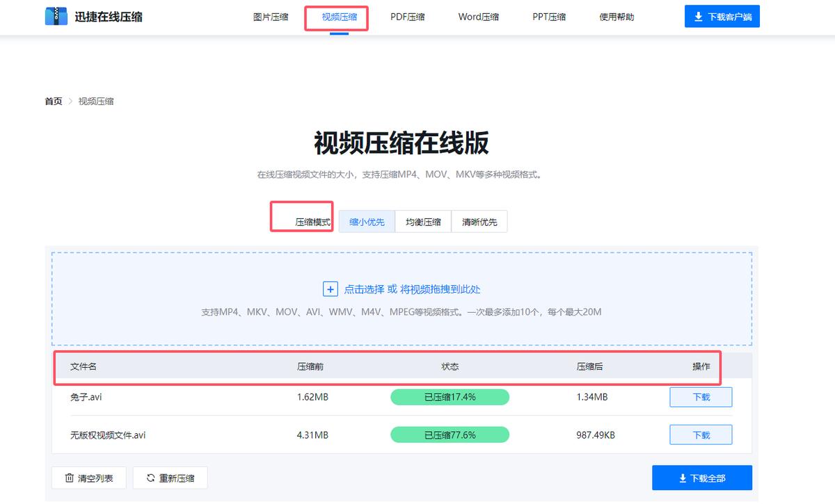
Task: Click the 首页 breadcrumb link
Action: [x=53, y=101]
